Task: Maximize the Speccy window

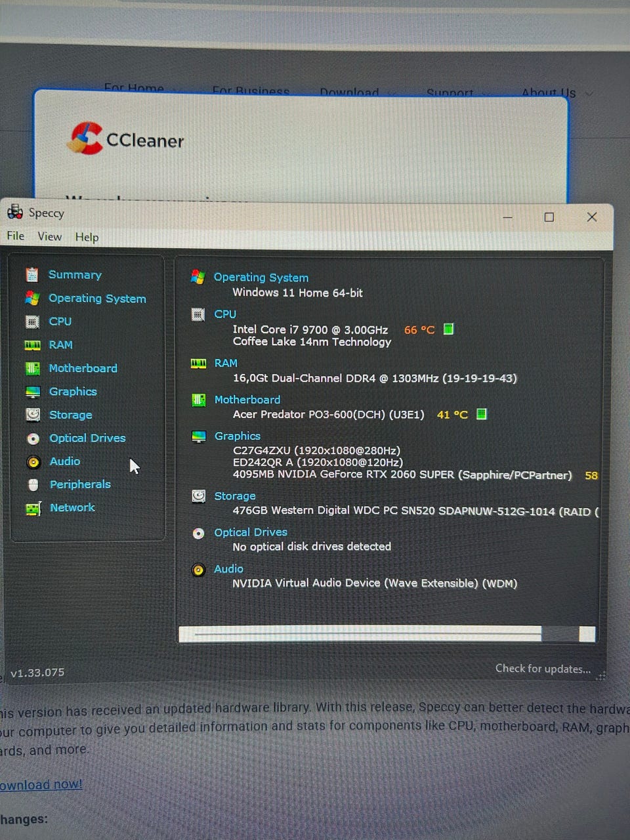Action: (x=549, y=217)
